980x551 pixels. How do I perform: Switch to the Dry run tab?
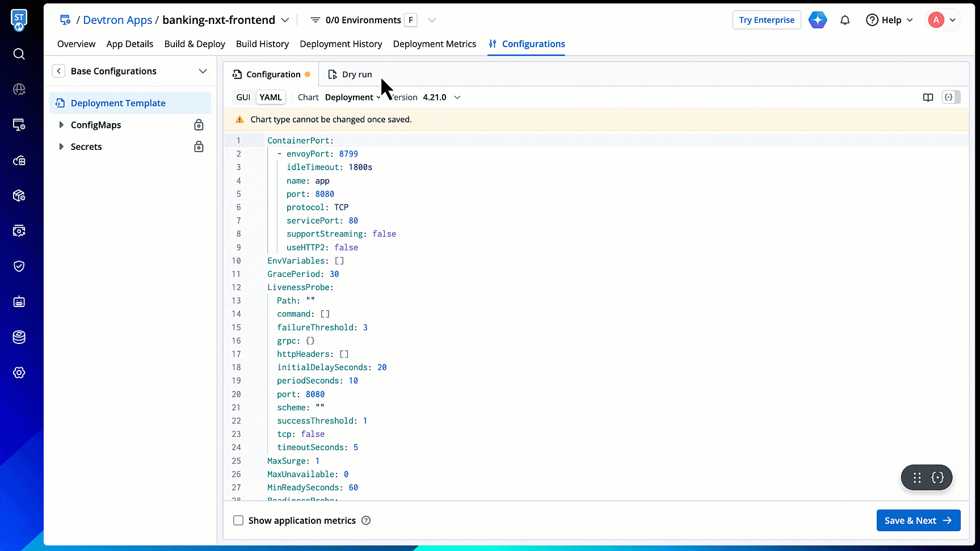pos(351,74)
